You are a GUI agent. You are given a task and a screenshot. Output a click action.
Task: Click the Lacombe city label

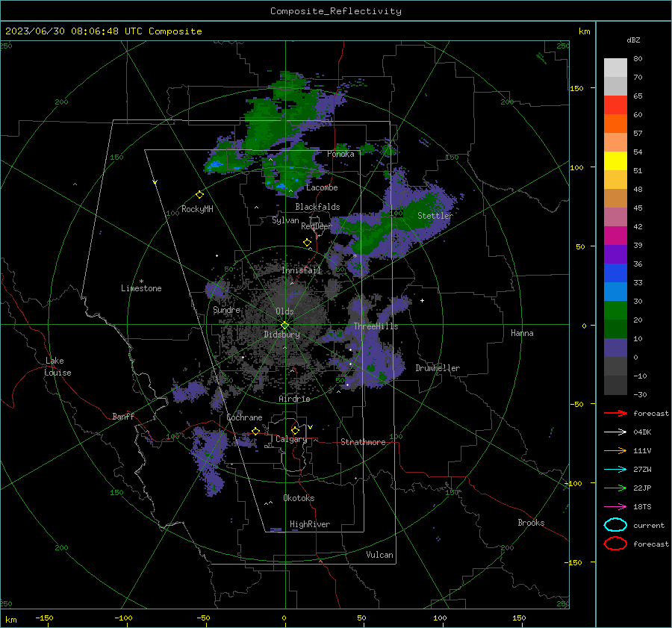(322, 187)
